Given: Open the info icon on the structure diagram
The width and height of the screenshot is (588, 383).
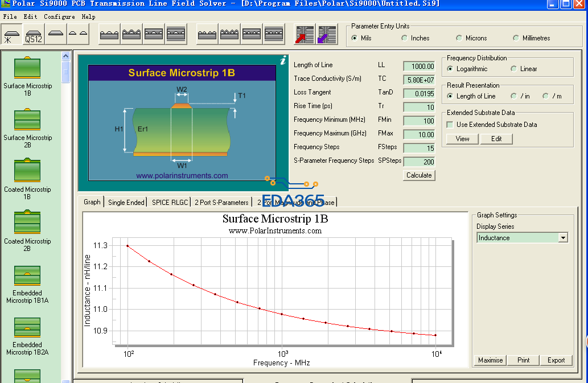Looking at the screenshot, I should (283, 60).
